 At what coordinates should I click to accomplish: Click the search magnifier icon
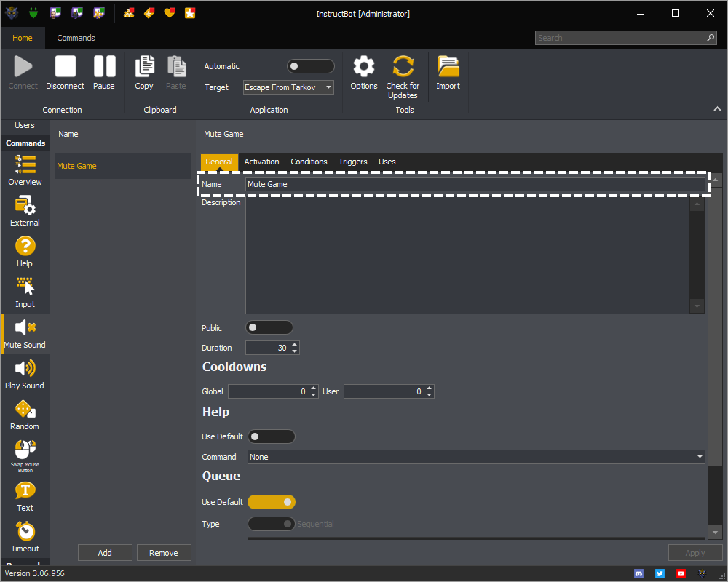(x=711, y=38)
